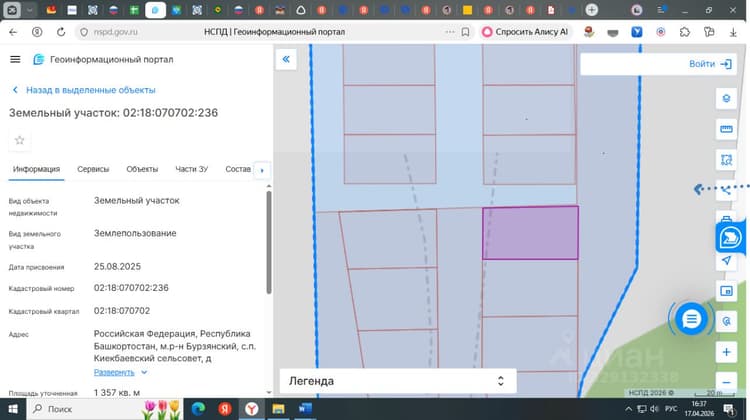Open the hamburger menu beside the portal title
The width and height of the screenshot is (750, 420).
coord(15,59)
